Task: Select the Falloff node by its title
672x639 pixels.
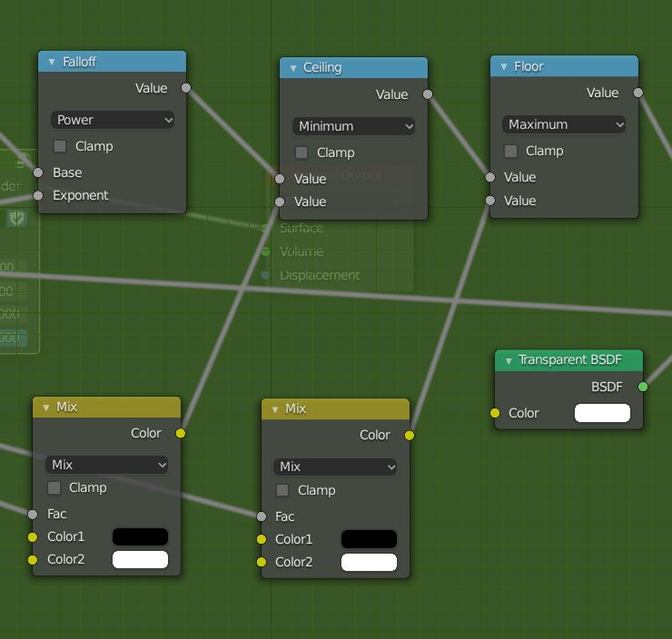Action: [79, 62]
